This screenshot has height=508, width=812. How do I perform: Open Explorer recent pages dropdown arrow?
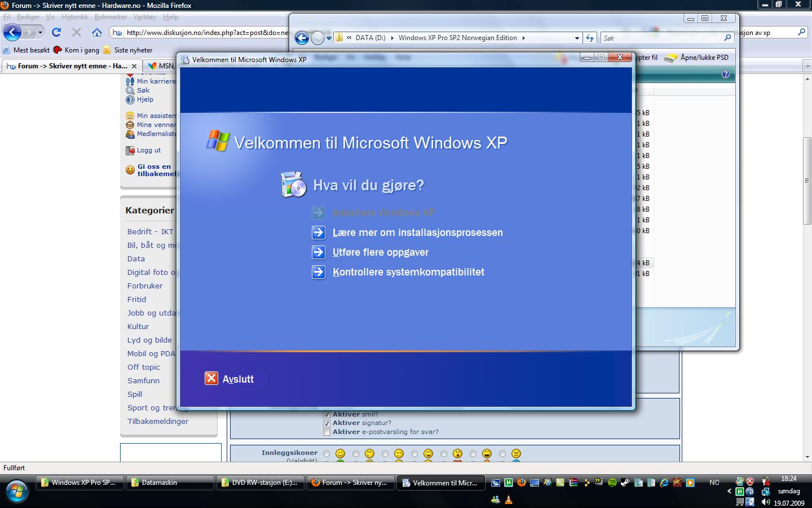329,39
